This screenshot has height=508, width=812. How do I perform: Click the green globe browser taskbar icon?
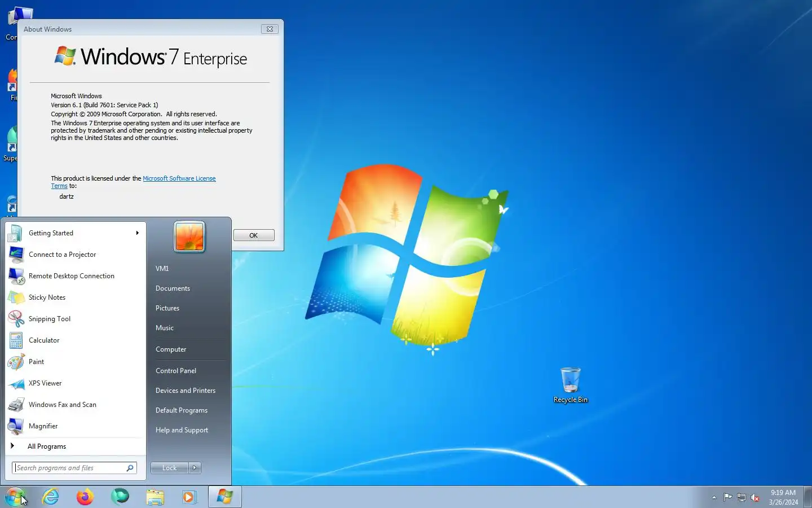(x=120, y=497)
